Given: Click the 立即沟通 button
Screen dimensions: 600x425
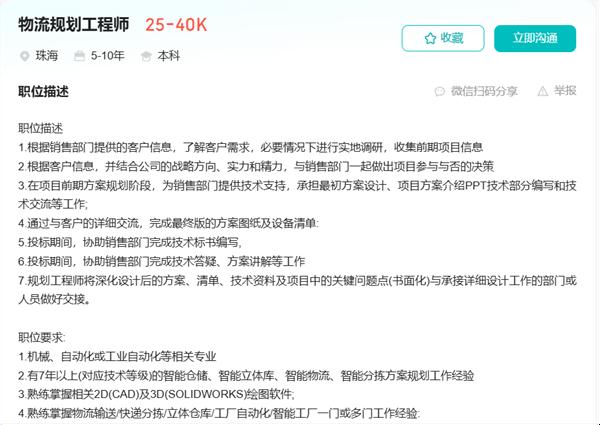Looking at the screenshot, I should coord(535,38).
